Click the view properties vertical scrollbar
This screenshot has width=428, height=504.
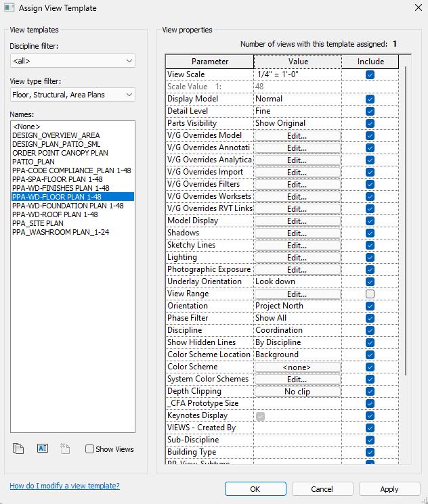click(x=406, y=221)
